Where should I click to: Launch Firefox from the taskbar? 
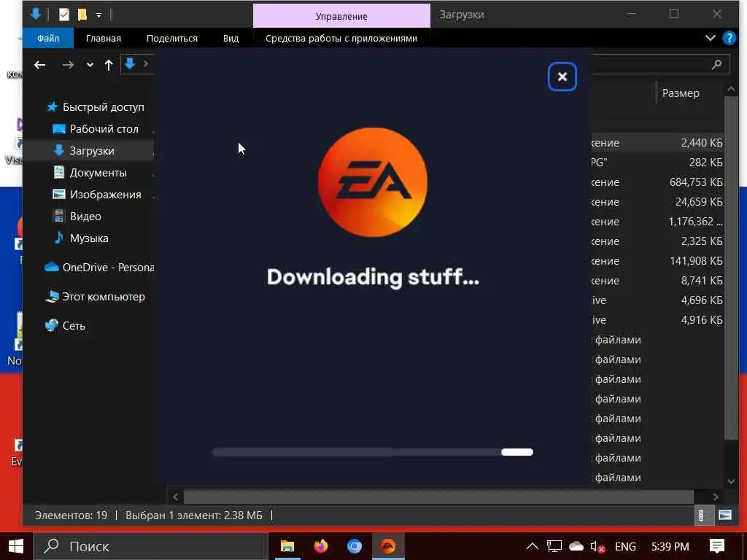click(x=321, y=546)
